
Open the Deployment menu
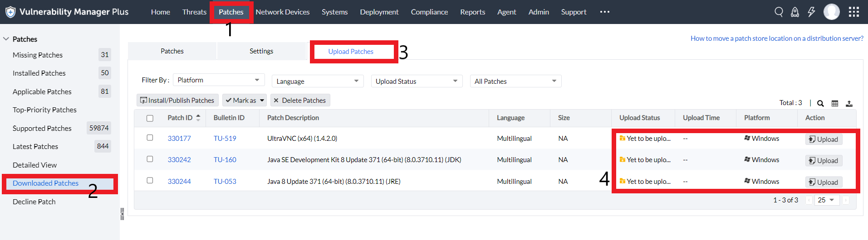pos(379,12)
